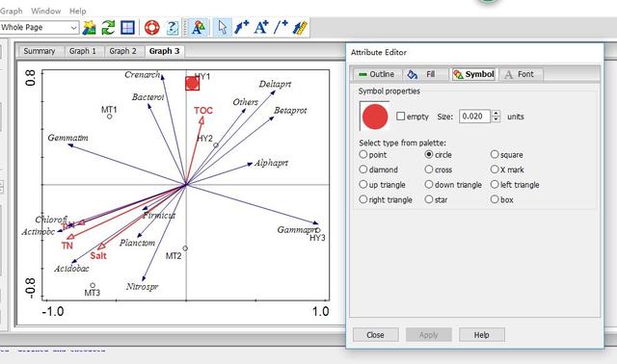Click the TN variable label
The width and height of the screenshot is (617, 364).
point(67,246)
